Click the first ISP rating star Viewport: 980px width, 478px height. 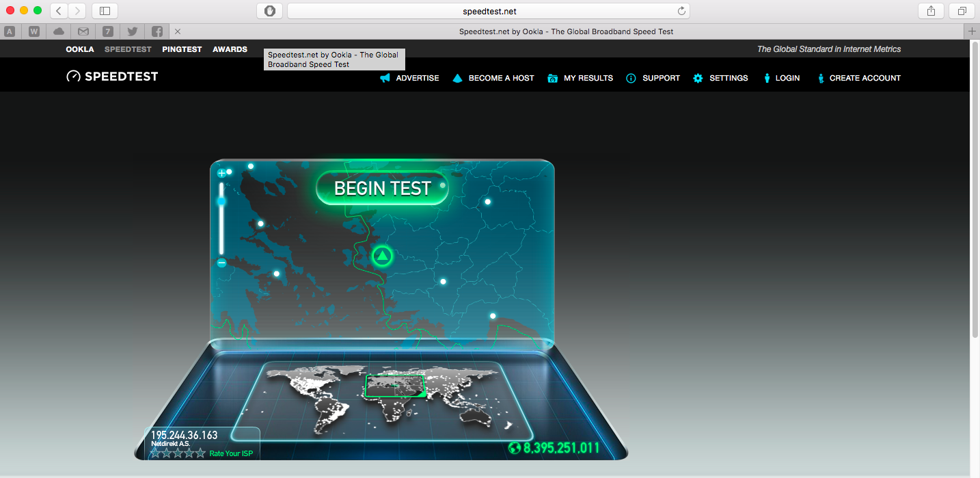[x=155, y=453]
